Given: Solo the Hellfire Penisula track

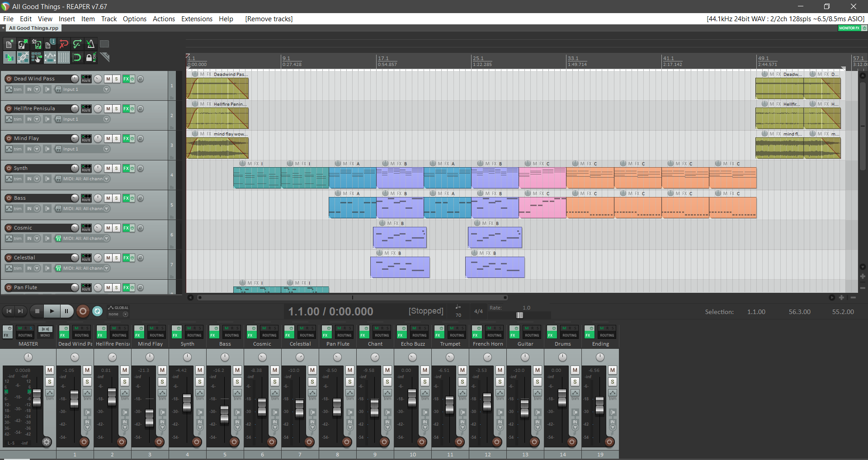Looking at the screenshot, I should coord(117,108).
